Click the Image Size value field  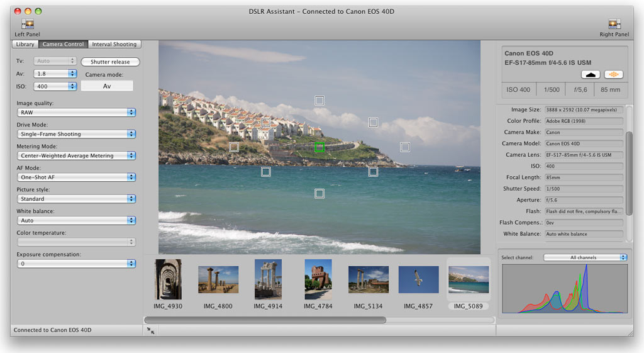[x=584, y=109]
